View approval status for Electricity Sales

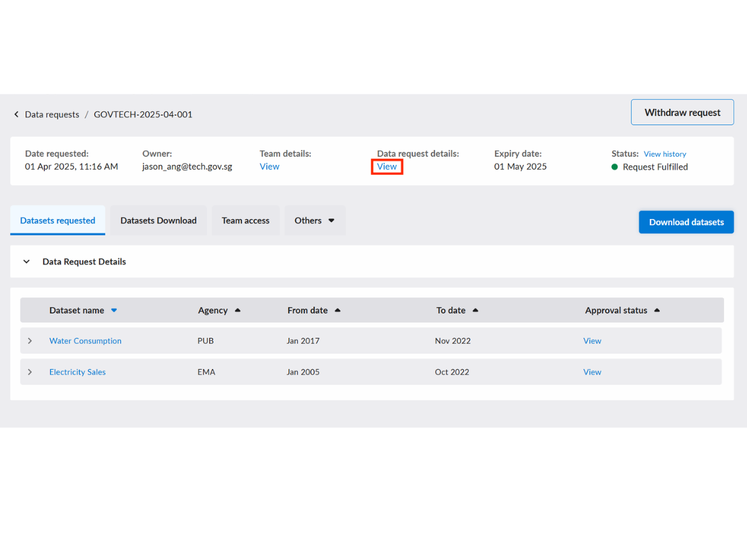tap(592, 372)
